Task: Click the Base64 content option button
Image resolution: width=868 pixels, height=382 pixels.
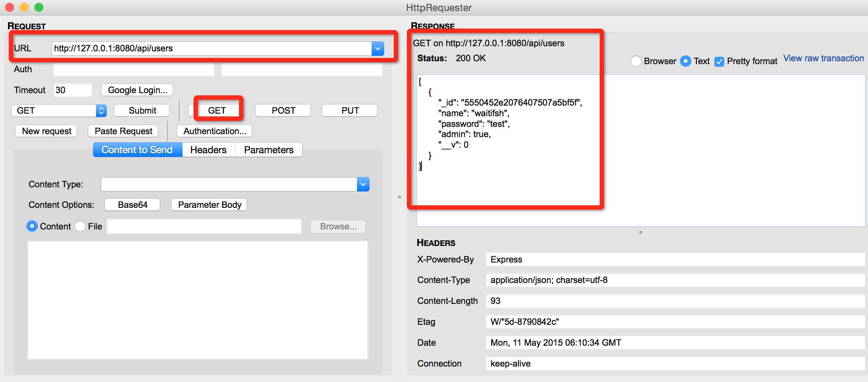Action: (x=133, y=205)
